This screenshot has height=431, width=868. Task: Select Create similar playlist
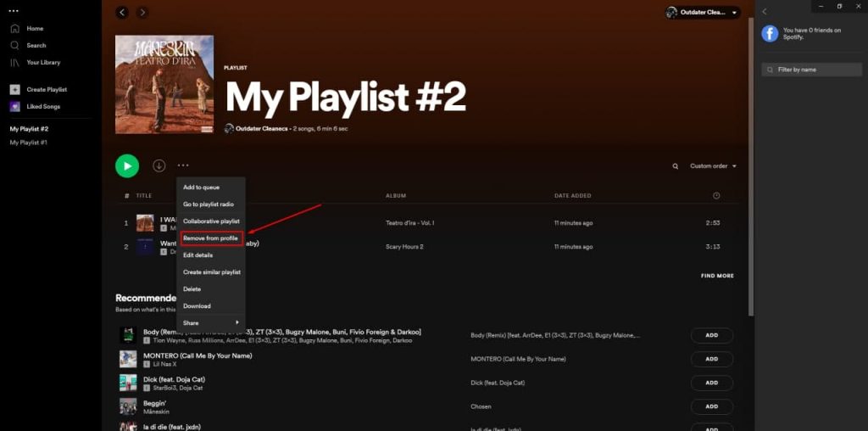211,272
